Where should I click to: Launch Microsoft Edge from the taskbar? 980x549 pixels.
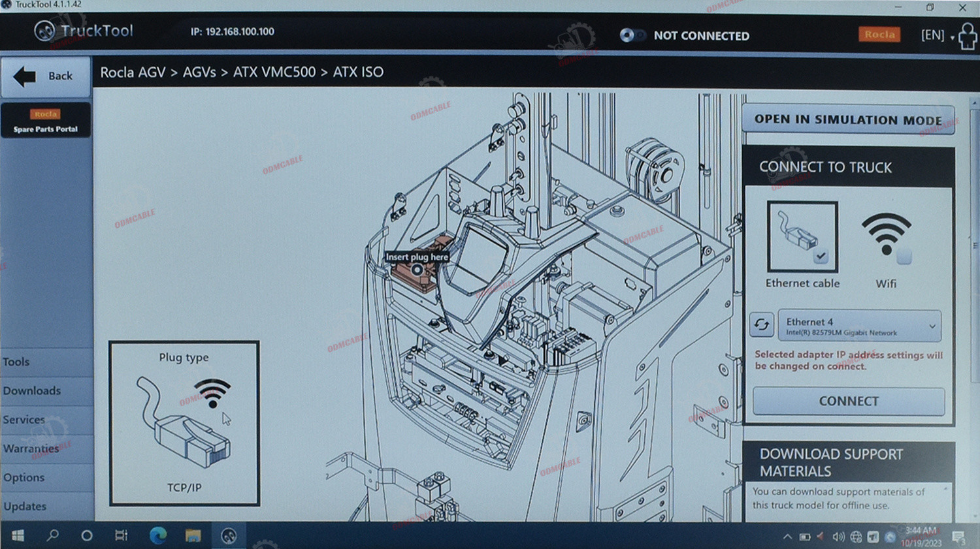point(157,536)
